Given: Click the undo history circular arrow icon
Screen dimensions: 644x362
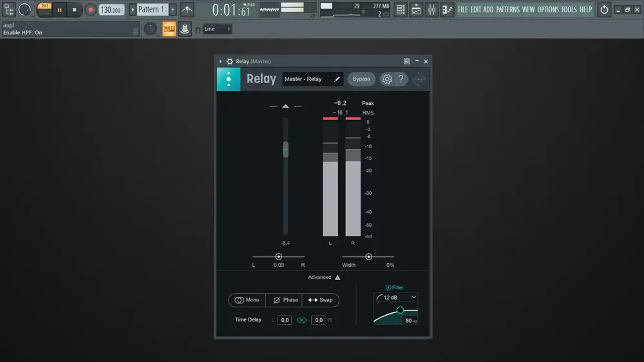Looking at the screenshot, I should [604, 10].
